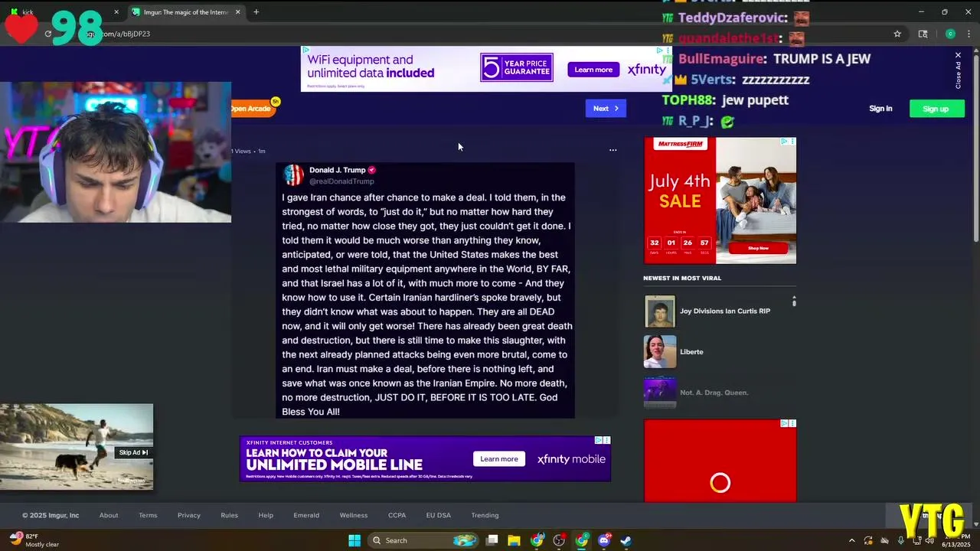Dismiss the Close Ad X button
This screenshot has height=551, width=980.
(x=958, y=56)
